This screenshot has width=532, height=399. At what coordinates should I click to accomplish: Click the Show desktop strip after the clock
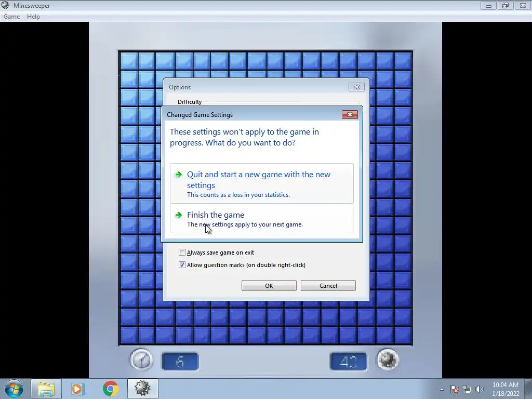coord(528,389)
